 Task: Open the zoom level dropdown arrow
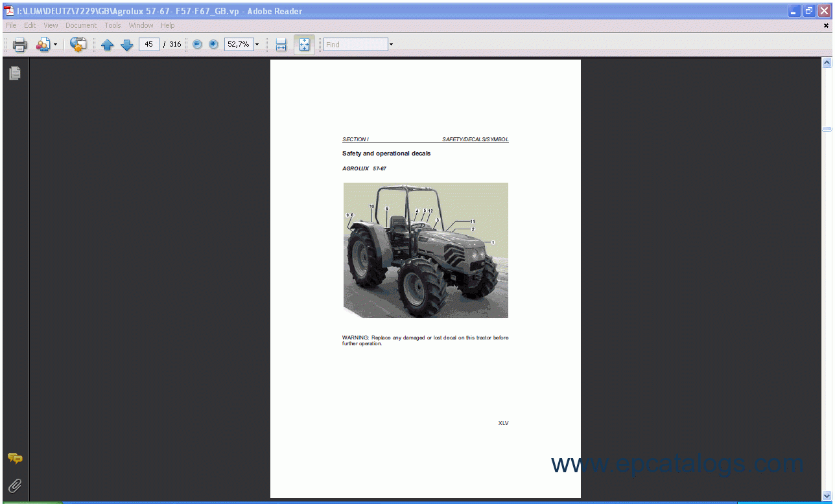(x=257, y=45)
